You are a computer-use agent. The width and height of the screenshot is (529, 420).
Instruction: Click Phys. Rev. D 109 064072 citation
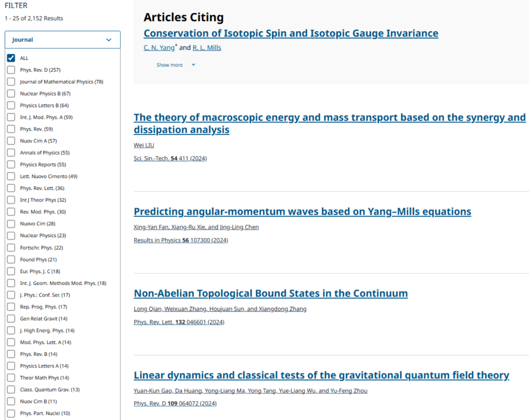point(175,403)
